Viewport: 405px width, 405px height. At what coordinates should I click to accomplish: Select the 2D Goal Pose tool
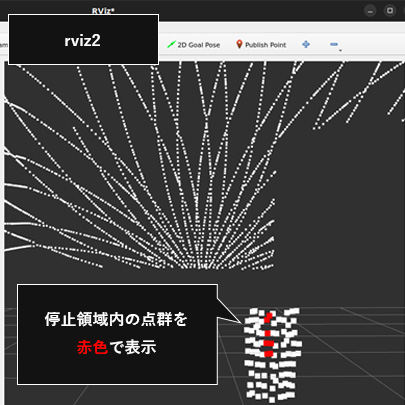(193, 45)
